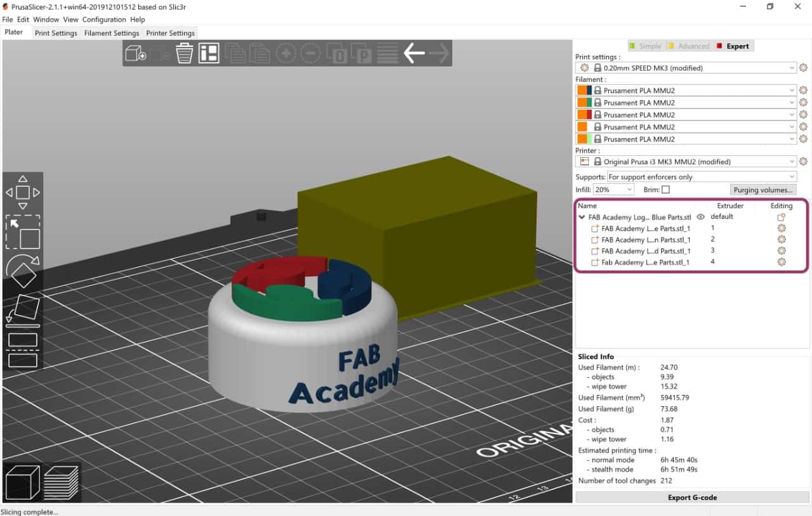Select the Move tool in left toolbar
This screenshot has width=812, height=516.
point(23,192)
